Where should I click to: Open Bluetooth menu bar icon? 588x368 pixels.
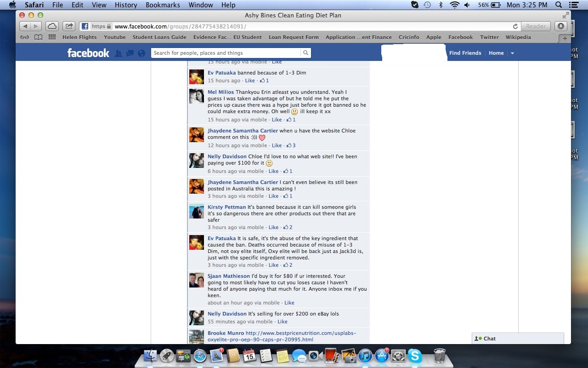[441, 5]
